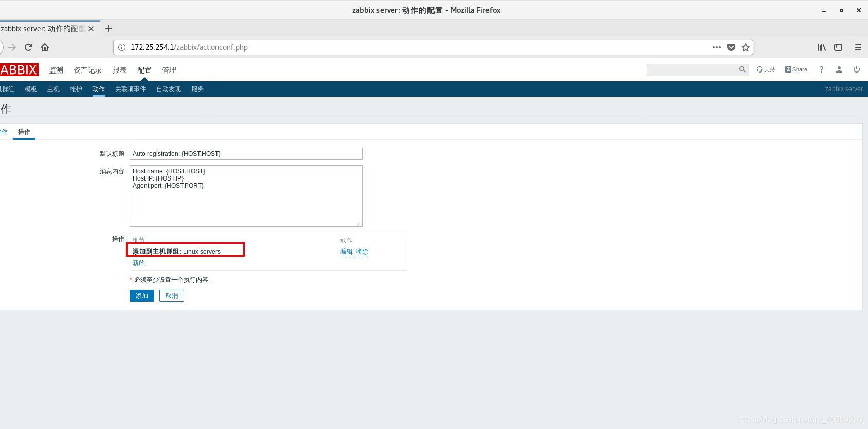Click the browser address bar URL
Viewport: 868px width, 429px height.
tap(189, 47)
